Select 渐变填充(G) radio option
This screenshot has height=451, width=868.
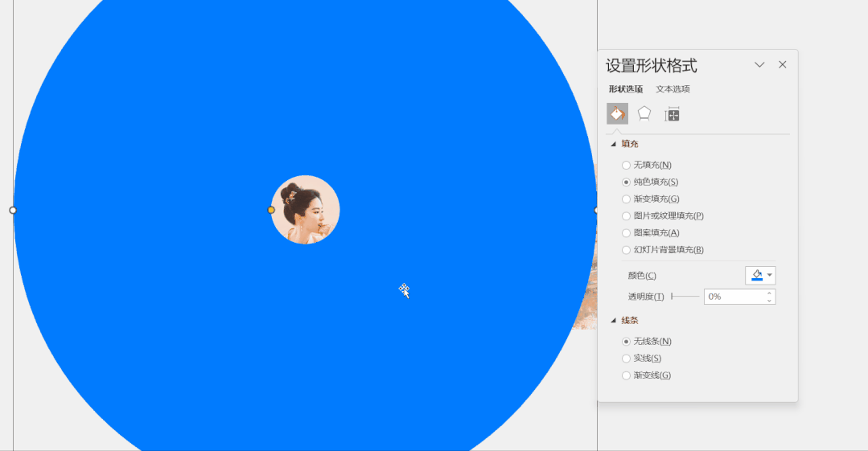click(x=651, y=199)
